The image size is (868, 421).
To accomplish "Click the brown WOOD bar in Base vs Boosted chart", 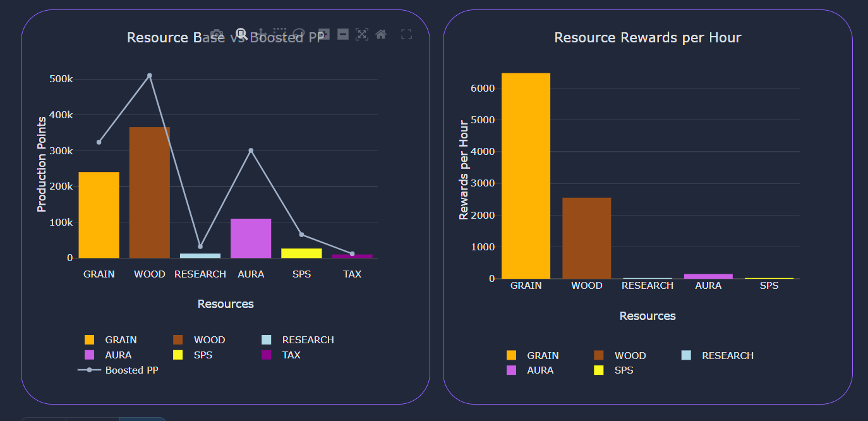I will (150, 193).
